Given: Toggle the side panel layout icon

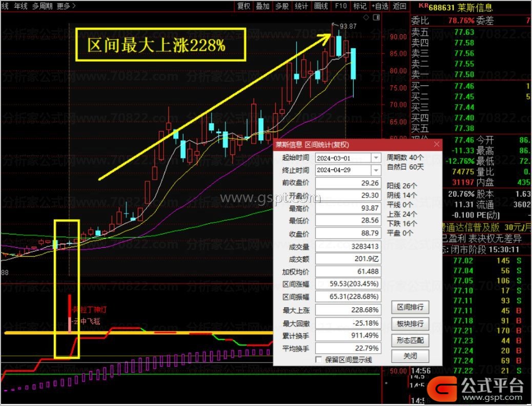Looking at the screenshot, I should tap(376, 17).
